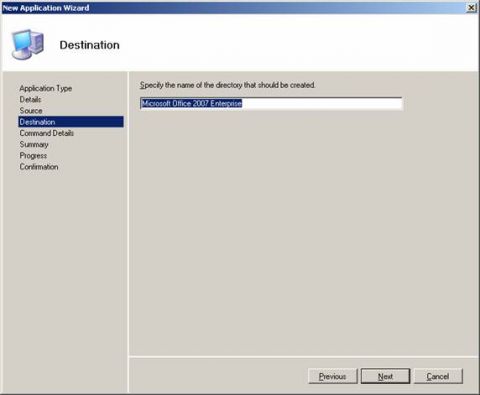480x395 pixels.
Task: Select the Progress step
Action: click(33, 156)
